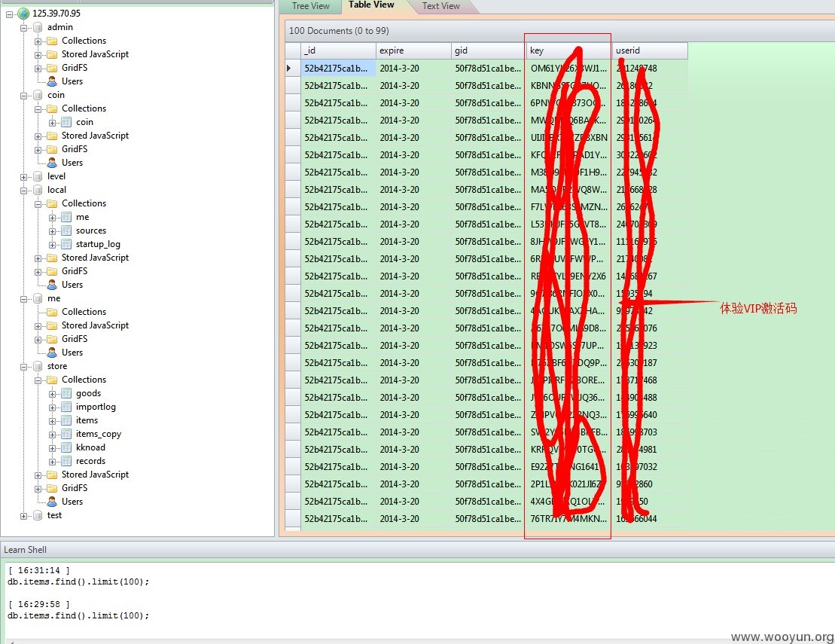
Task: Click the '[ 16:31:14 ]' shell timestamp
Action: (x=39, y=570)
